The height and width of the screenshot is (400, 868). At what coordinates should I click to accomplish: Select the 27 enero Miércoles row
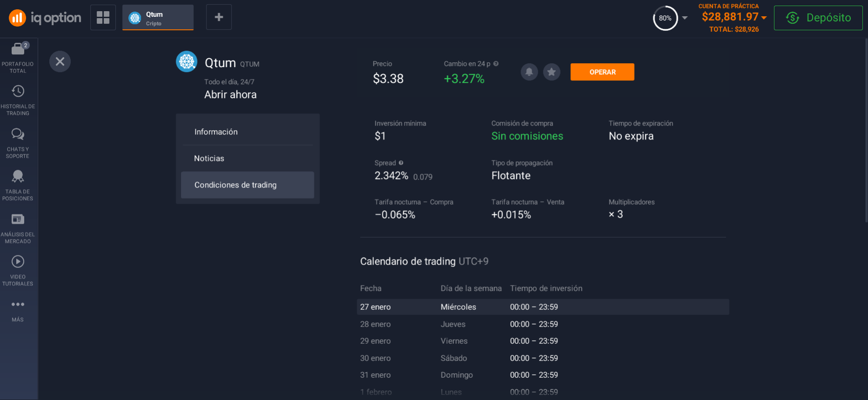click(543, 307)
